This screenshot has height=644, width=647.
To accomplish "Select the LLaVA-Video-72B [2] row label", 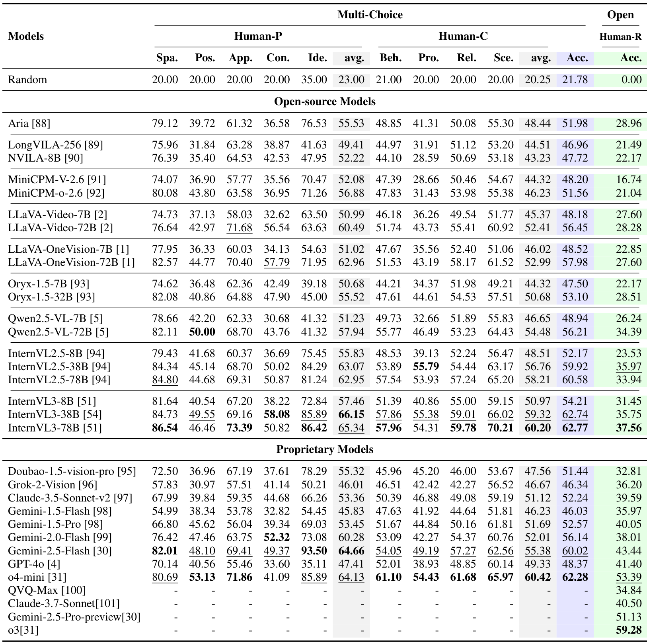I will (x=60, y=228).
